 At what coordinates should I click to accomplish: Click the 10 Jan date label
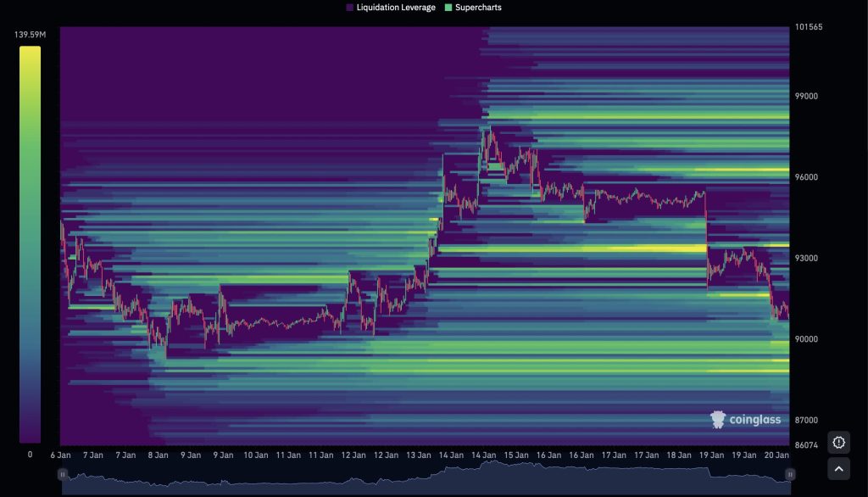click(256, 455)
